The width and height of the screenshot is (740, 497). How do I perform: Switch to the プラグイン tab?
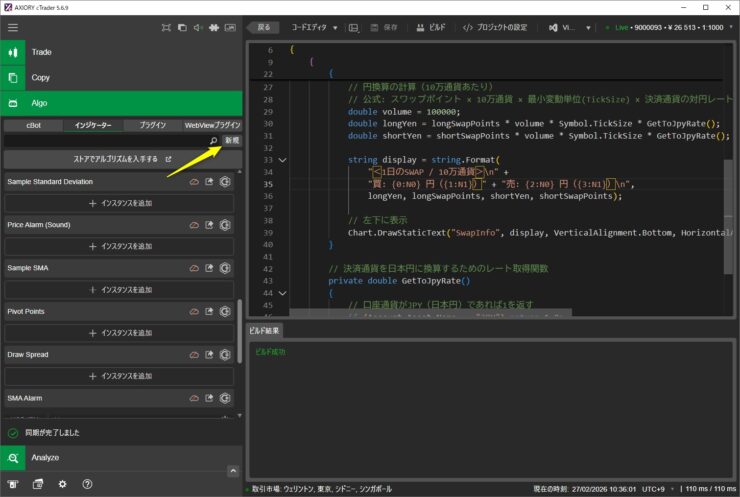pos(152,125)
